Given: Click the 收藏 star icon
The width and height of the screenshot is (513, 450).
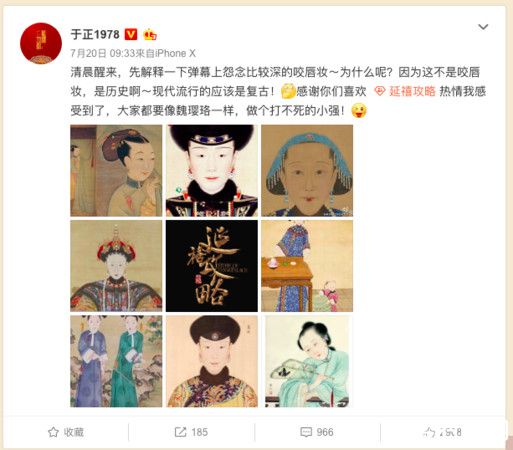Looking at the screenshot, I should (x=53, y=432).
